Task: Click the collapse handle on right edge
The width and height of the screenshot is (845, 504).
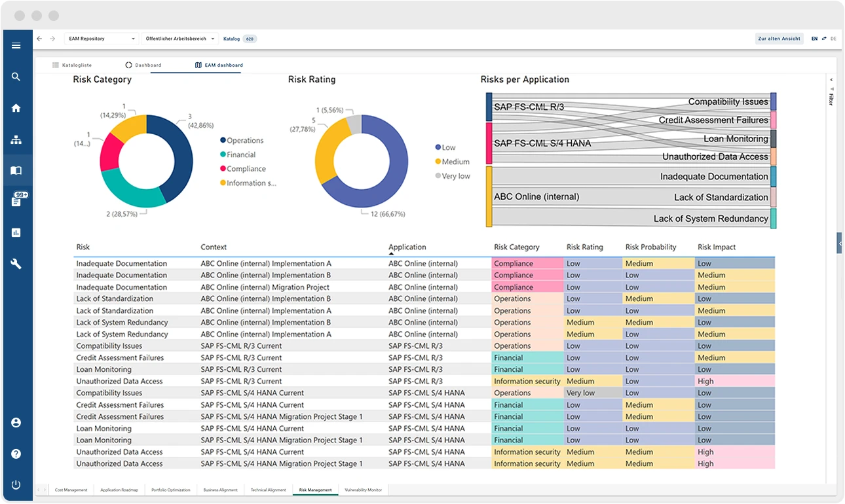Action: 840,243
